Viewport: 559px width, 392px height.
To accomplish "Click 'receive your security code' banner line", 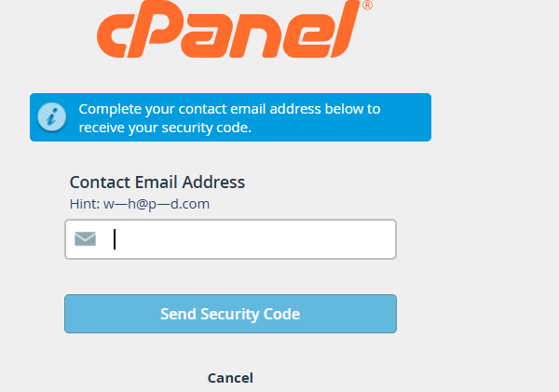I will click(165, 127).
